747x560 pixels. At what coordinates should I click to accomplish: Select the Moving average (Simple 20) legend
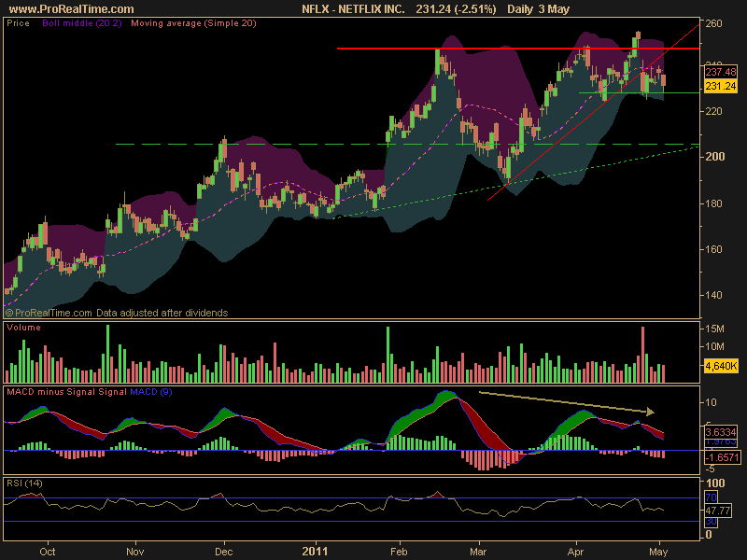click(x=193, y=22)
